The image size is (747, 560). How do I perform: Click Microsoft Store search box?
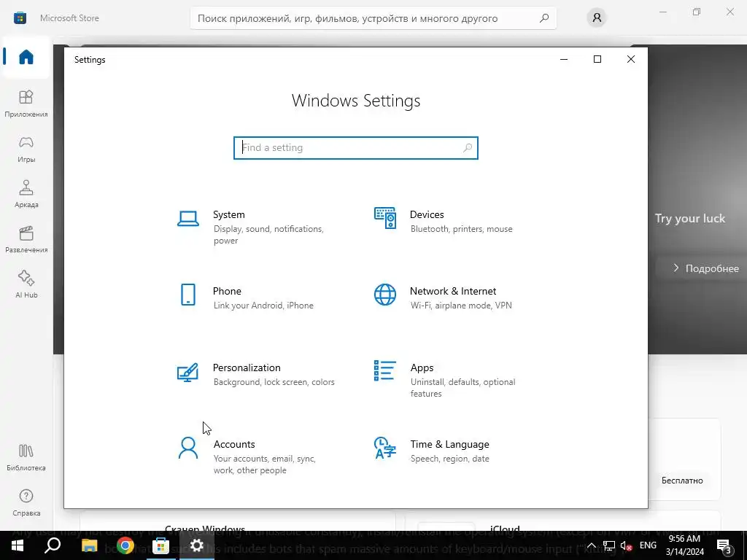[x=373, y=18]
